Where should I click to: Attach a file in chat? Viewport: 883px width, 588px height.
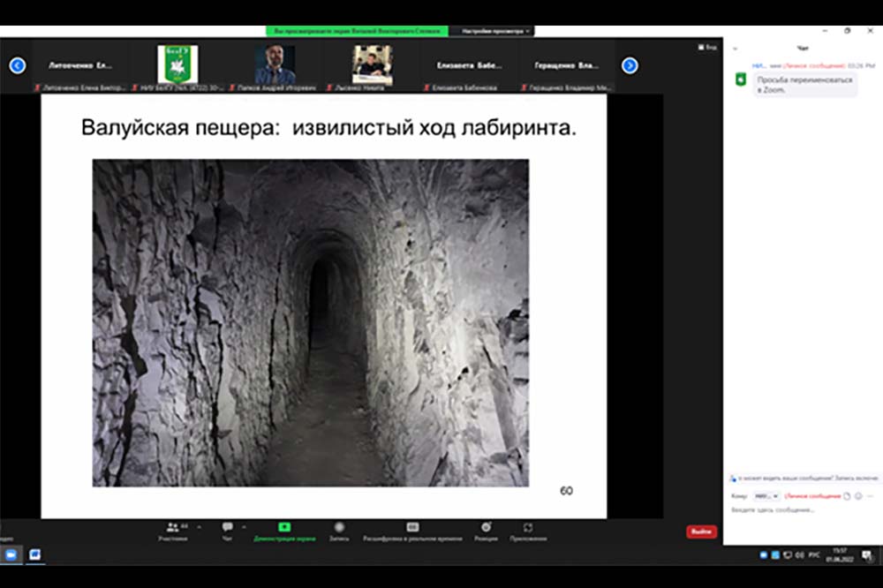click(846, 495)
